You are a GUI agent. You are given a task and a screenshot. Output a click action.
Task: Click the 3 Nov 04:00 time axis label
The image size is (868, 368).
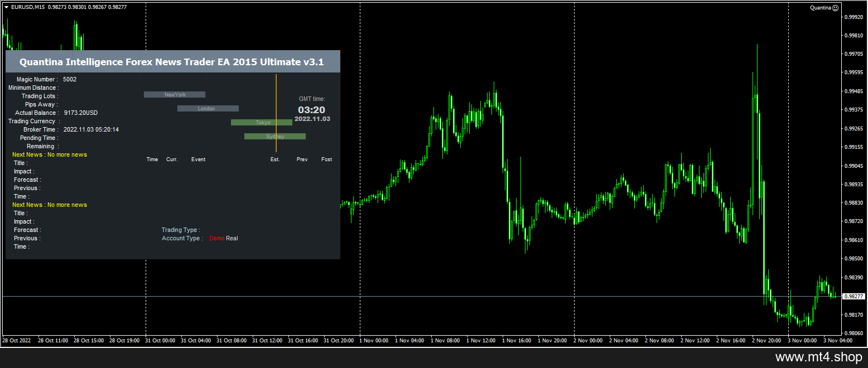(838, 340)
